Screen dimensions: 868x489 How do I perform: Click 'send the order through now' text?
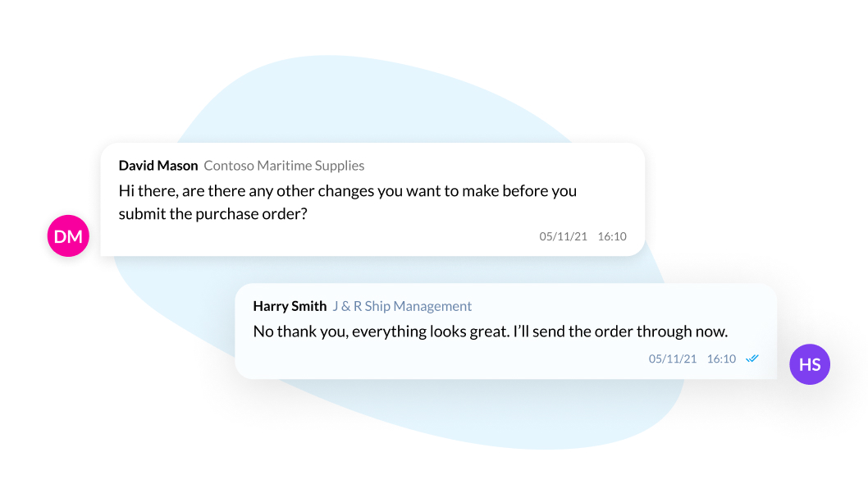point(633,331)
